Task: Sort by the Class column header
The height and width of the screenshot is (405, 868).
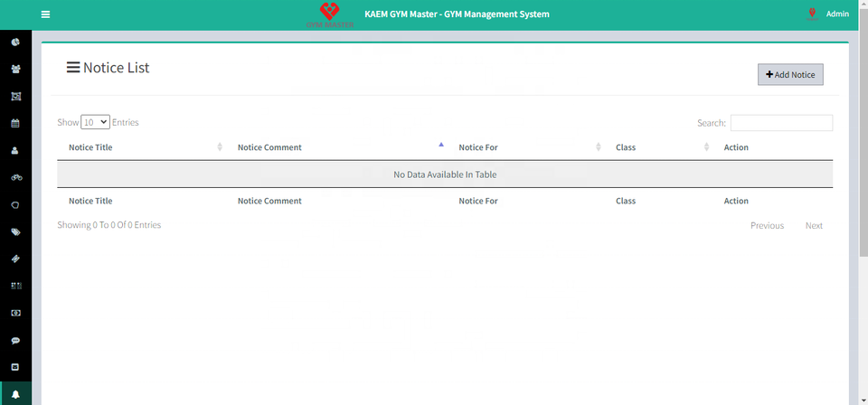Action: (626, 147)
